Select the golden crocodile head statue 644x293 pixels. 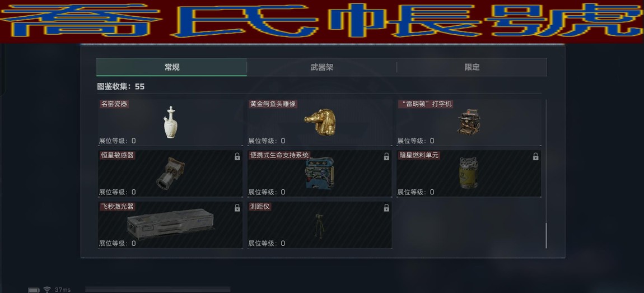click(x=320, y=122)
